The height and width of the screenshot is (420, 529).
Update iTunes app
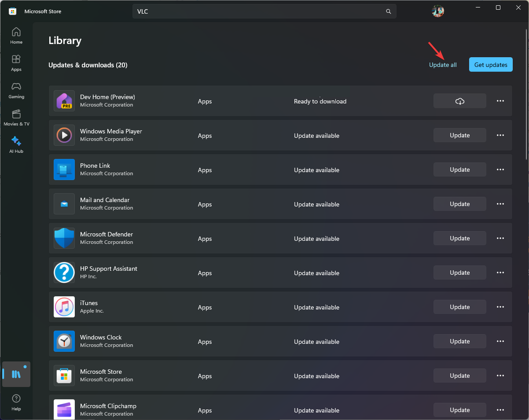[x=460, y=307]
